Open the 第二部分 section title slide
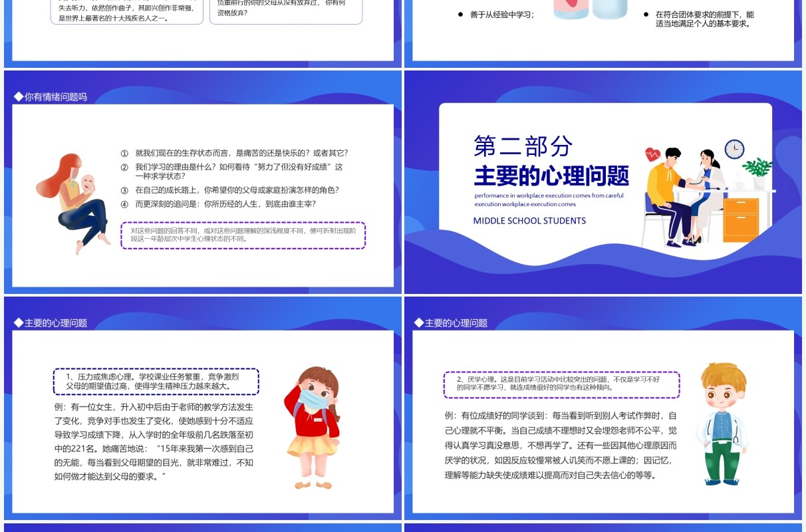Viewport: 806px width, 532px height. pos(603,182)
